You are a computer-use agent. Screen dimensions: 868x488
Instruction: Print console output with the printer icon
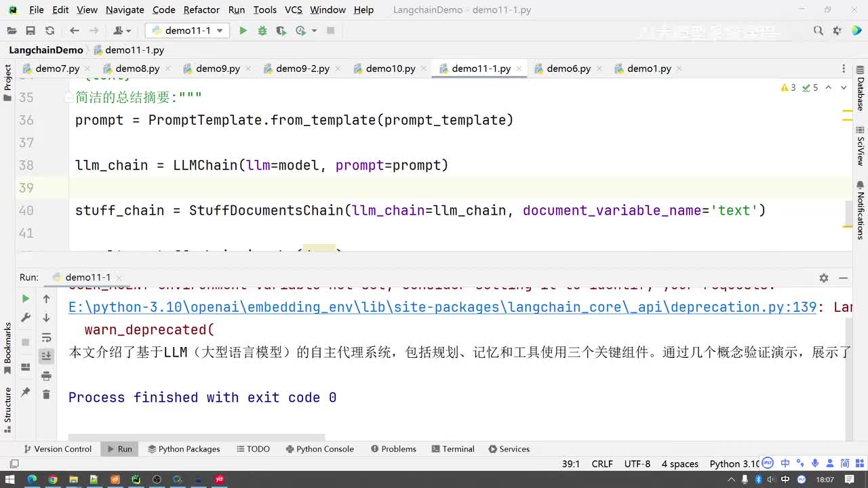[46, 375]
